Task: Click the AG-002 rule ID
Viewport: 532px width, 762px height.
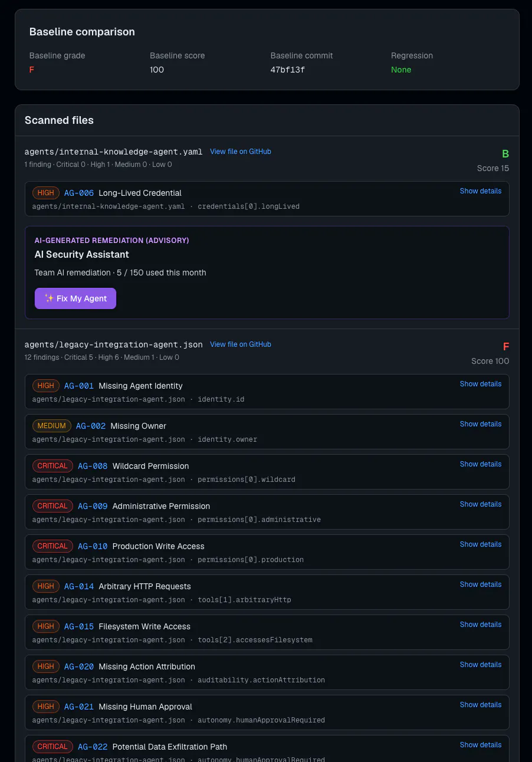Action: pos(91,426)
